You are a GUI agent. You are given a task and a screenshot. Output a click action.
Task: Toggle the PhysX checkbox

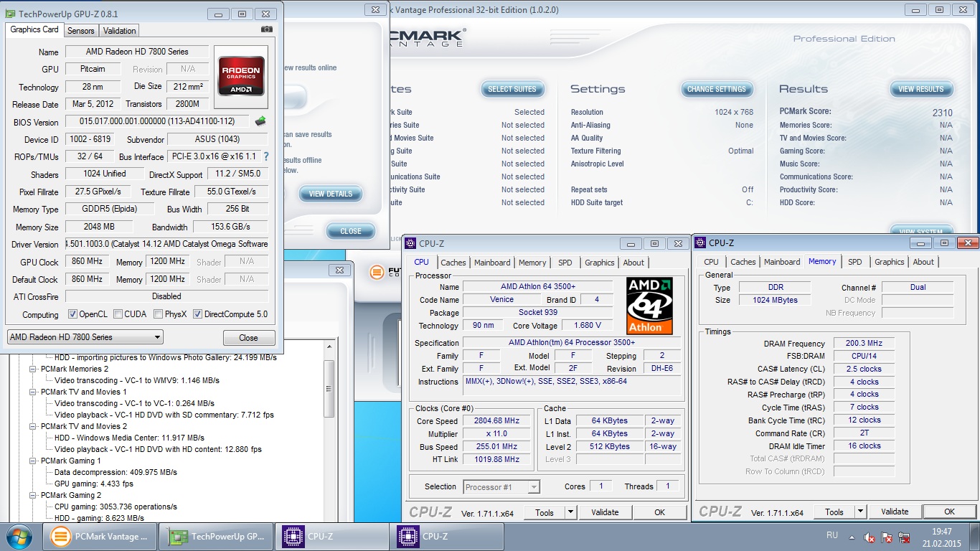point(158,314)
